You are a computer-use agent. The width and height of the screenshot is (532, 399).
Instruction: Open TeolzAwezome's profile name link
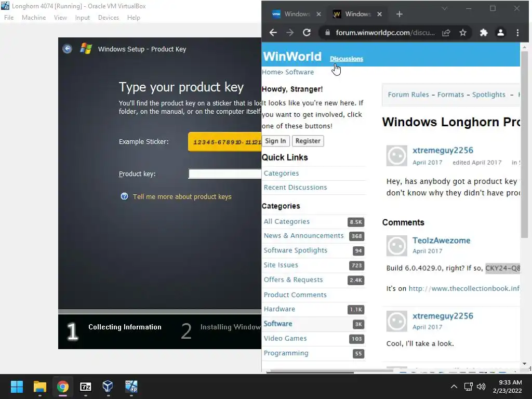pyautogui.click(x=442, y=241)
